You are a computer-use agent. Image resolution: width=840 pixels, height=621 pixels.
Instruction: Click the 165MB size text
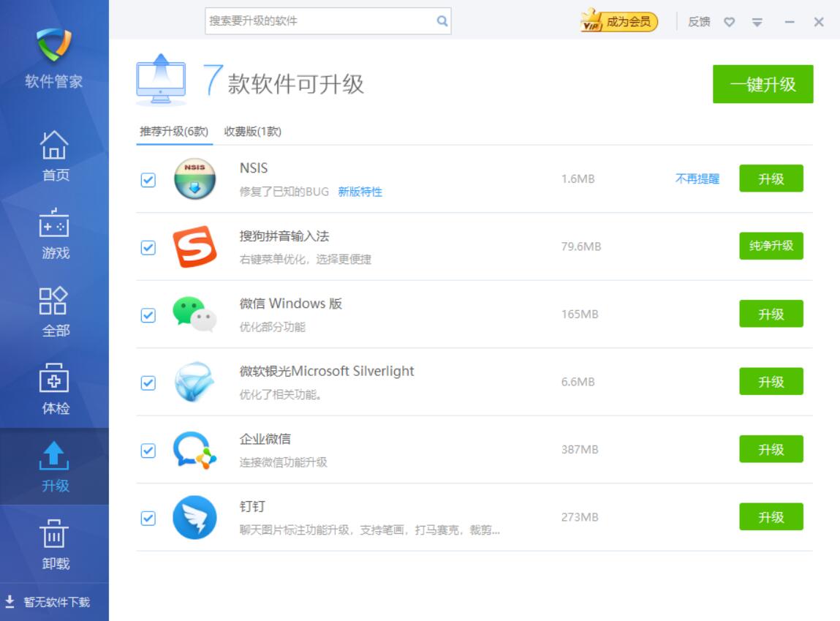[x=580, y=314]
